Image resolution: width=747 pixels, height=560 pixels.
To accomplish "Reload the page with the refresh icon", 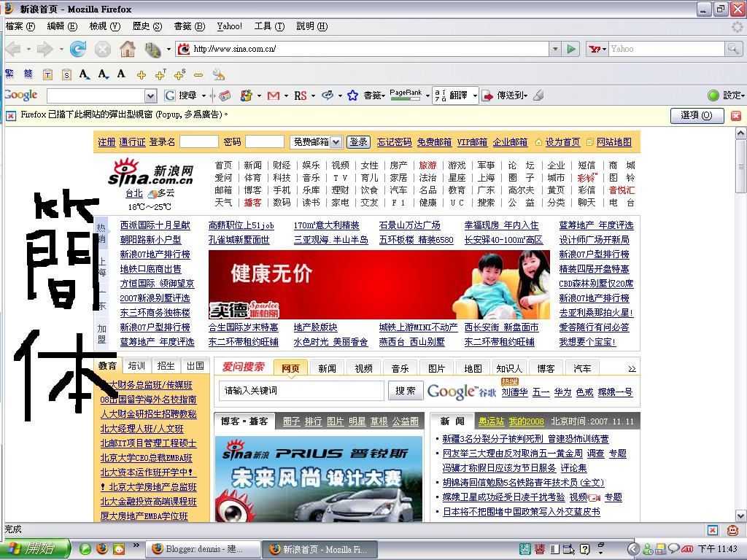I will coord(77,49).
